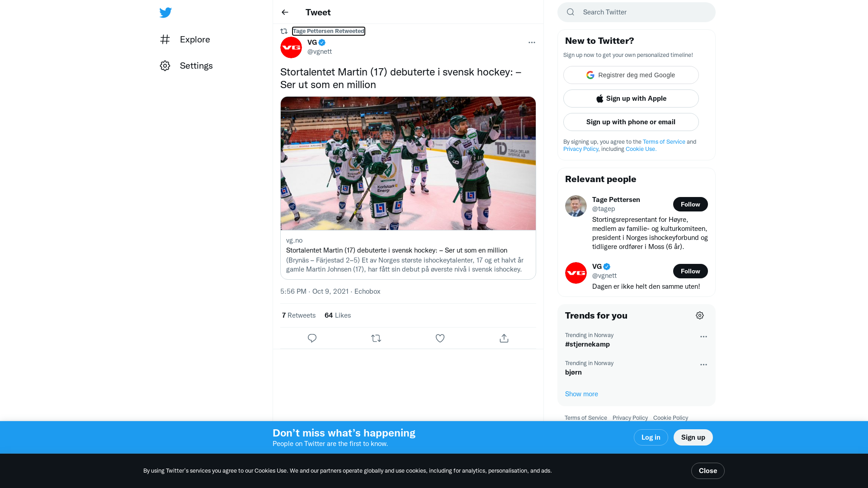Open the vg.no article link card title
The height and width of the screenshot is (488, 868).
(396, 250)
